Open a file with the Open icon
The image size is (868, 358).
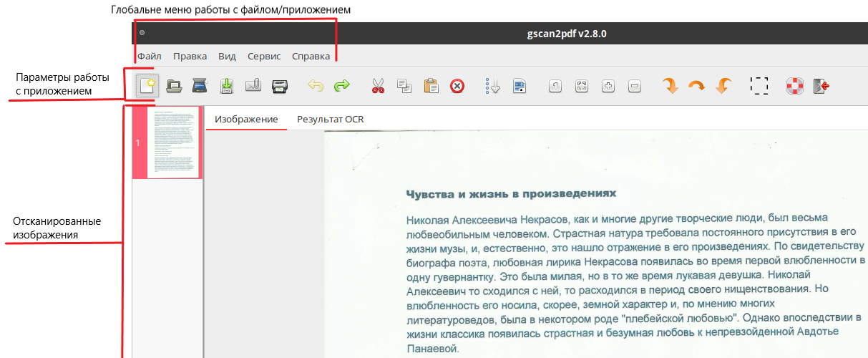coord(174,87)
